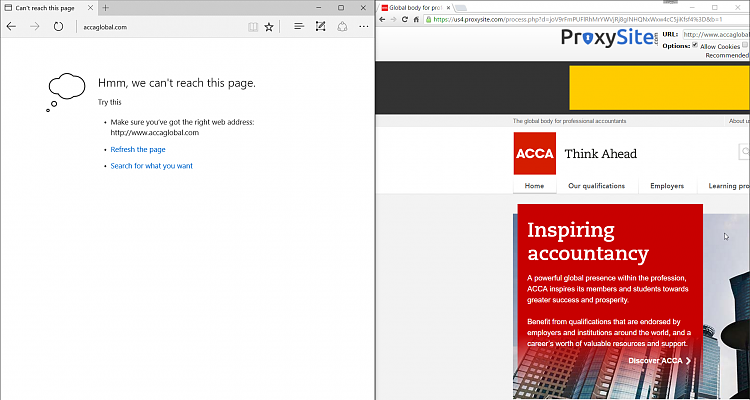
Task: Add page to favorites with star icon
Action: pos(269,27)
